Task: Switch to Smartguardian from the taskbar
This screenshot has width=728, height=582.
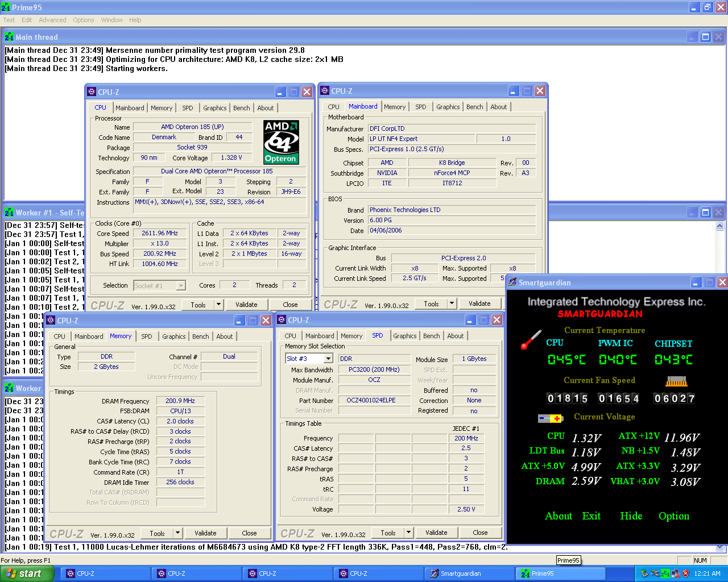Action: point(470,573)
